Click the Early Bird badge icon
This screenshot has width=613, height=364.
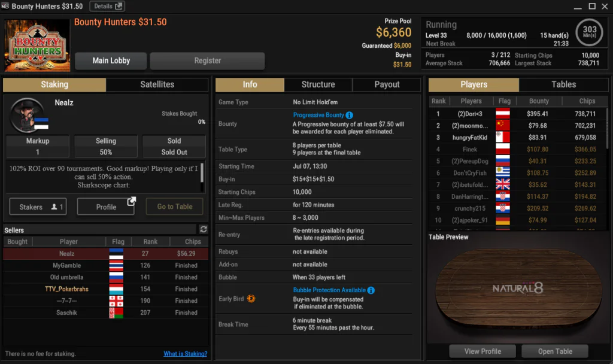251,299
